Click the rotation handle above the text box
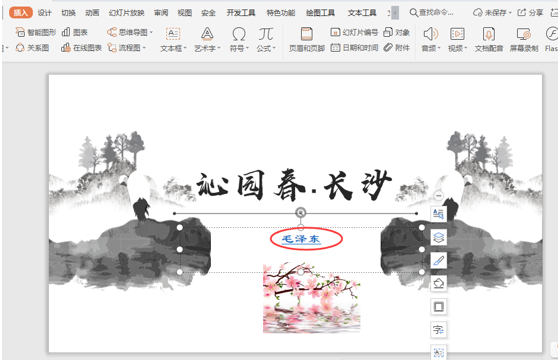558x360 pixels. coord(301,213)
